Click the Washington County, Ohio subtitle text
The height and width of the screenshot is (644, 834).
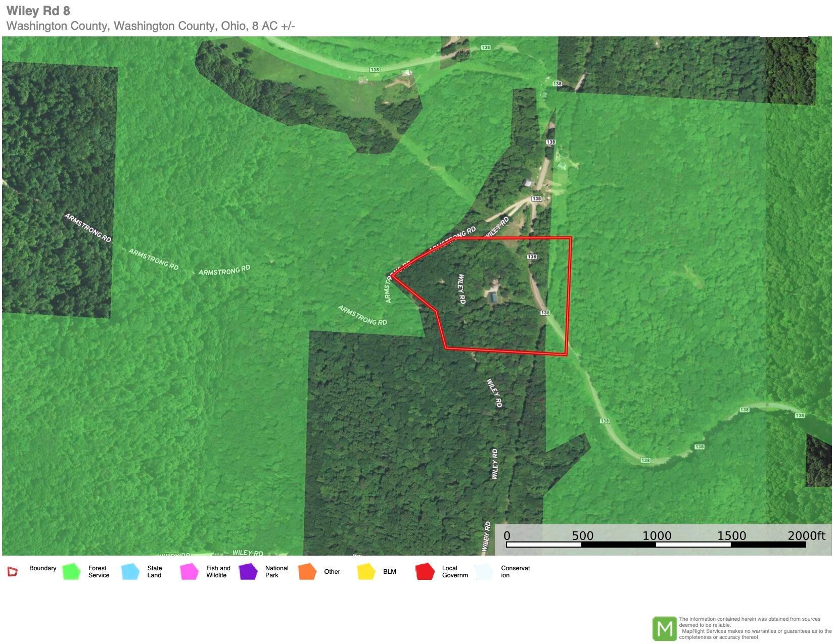(x=151, y=26)
